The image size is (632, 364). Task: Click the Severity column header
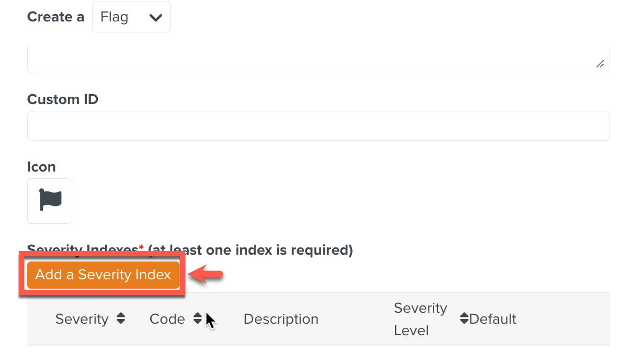click(82, 318)
